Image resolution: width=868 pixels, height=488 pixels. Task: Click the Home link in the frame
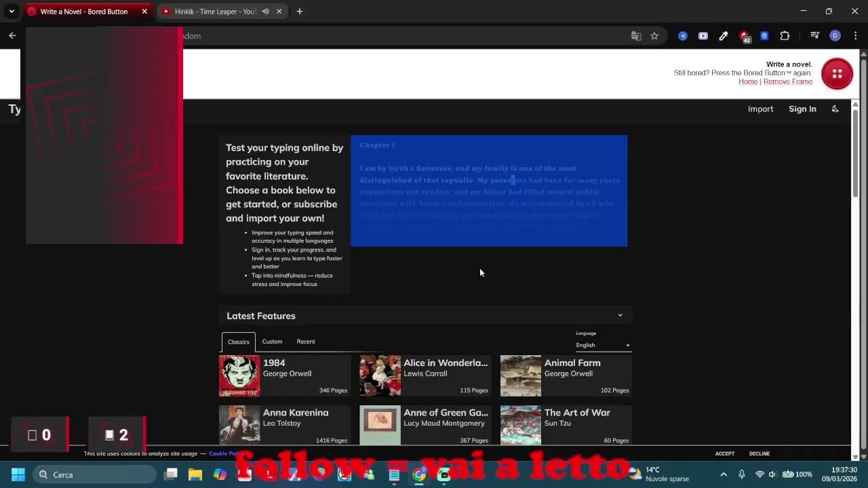tap(748, 81)
